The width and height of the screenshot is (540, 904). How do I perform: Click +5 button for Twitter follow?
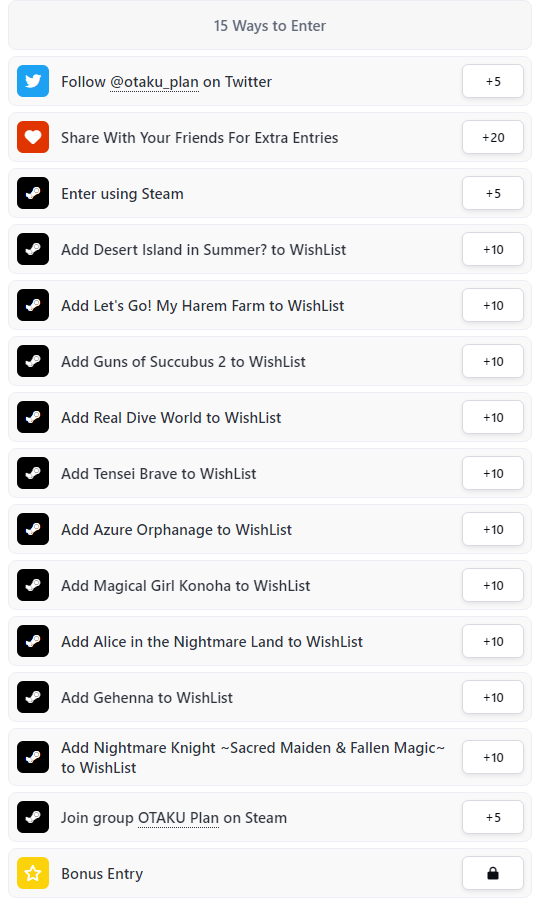493,81
